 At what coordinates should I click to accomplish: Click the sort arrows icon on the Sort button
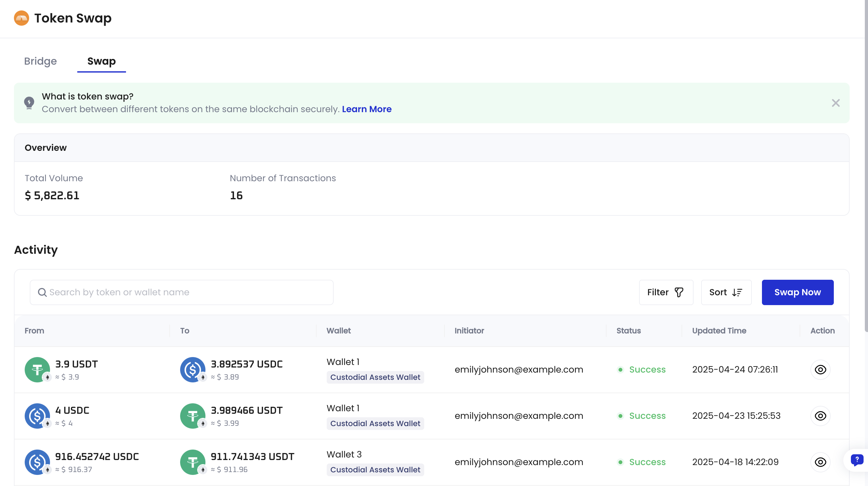point(737,292)
